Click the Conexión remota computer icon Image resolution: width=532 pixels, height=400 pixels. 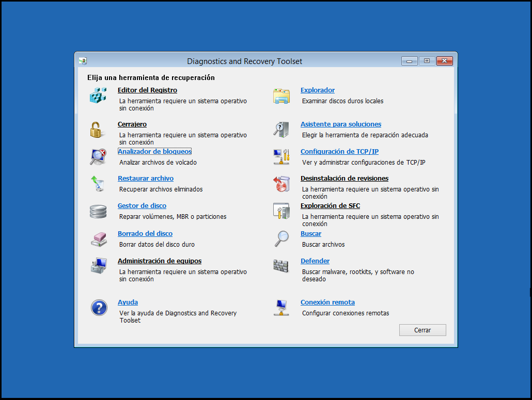pyautogui.click(x=281, y=308)
